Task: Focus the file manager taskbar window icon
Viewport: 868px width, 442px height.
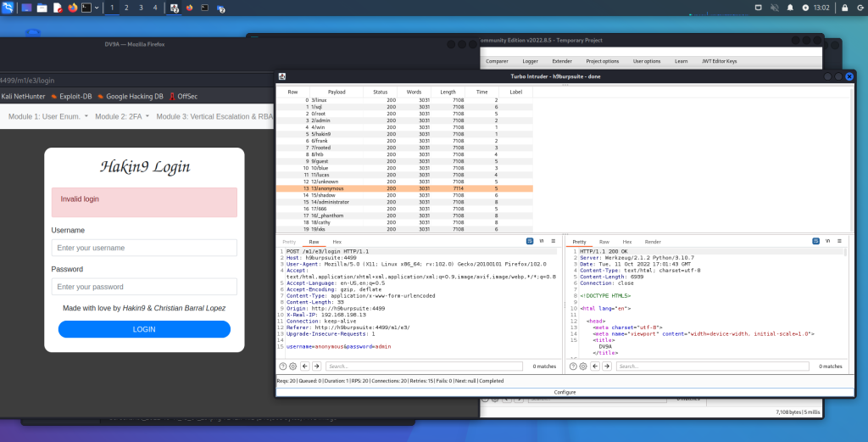Action: [220, 8]
